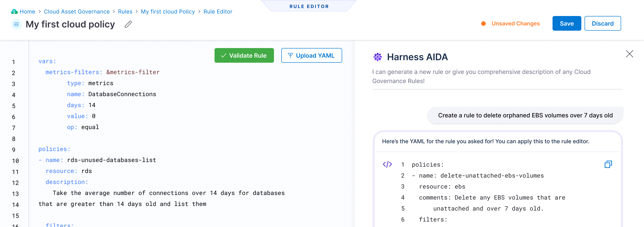Click the checkmark icon on Validate Rule

[223, 55]
